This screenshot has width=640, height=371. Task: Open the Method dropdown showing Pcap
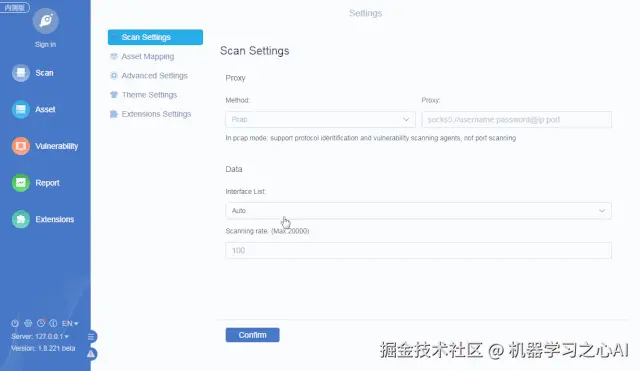coord(320,120)
